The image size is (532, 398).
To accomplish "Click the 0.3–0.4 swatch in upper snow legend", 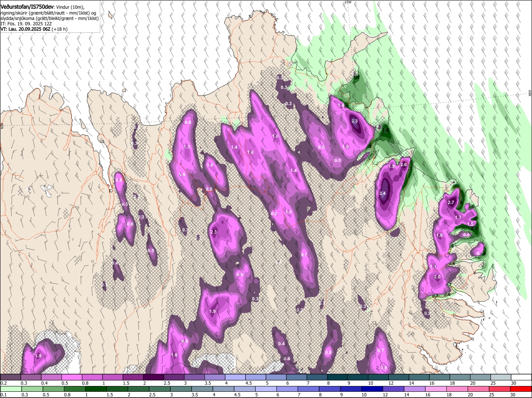I will (31, 377).
